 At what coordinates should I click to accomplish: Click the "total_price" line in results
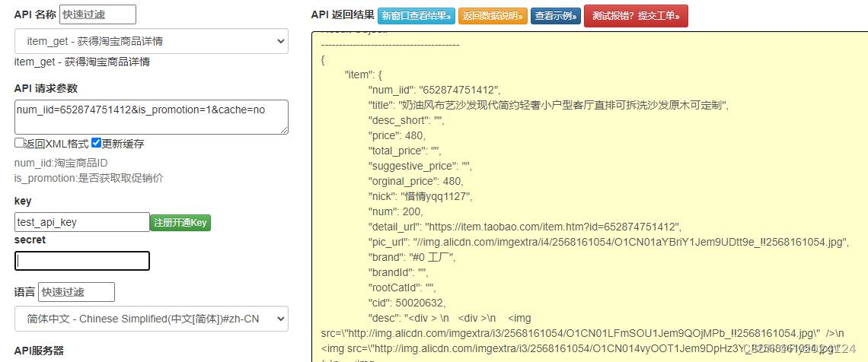point(404,151)
